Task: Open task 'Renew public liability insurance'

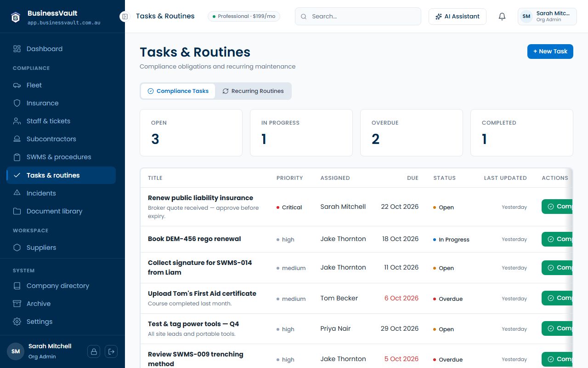Action: [x=200, y=198]
